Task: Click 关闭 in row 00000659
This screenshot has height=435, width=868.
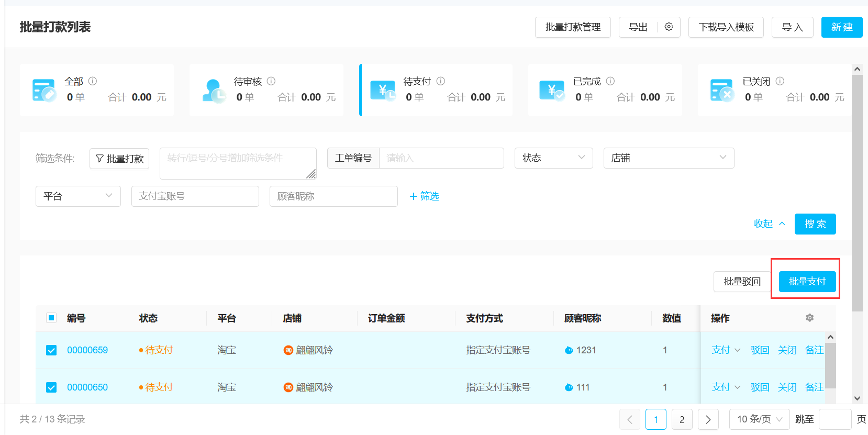Action: click(x=787, y=350)
